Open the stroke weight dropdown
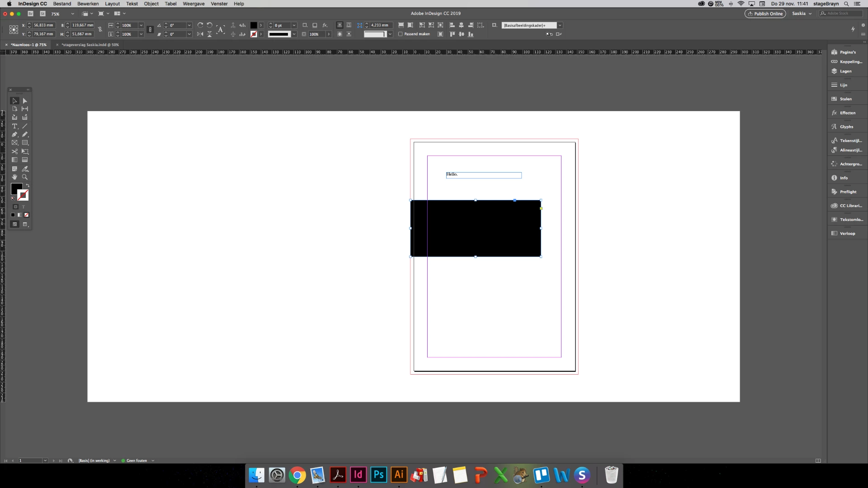 [294, 25]
